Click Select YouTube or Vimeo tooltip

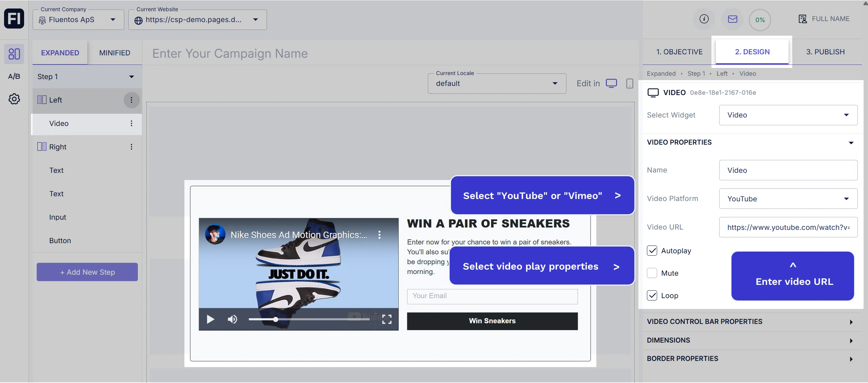[x=542, y=195]
